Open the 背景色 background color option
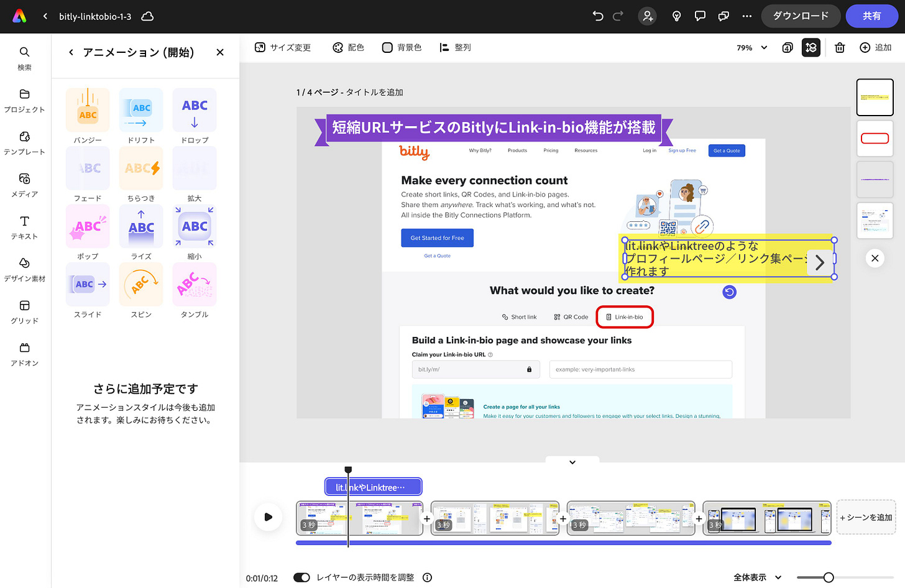The width and height of the screenshot is (905, 588). [x=402, y=47]
